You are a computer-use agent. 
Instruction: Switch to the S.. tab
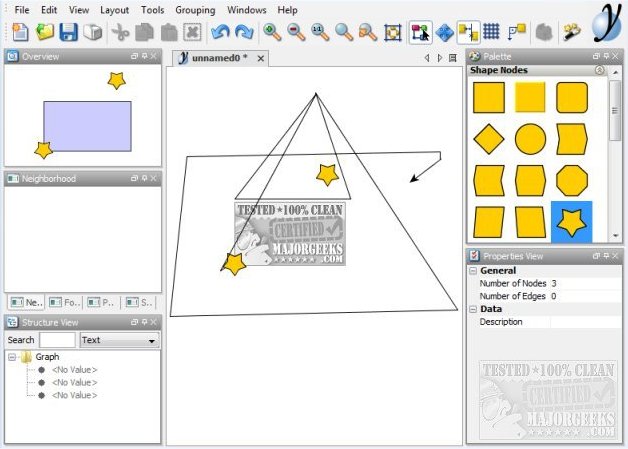click(x=139, y=302)
